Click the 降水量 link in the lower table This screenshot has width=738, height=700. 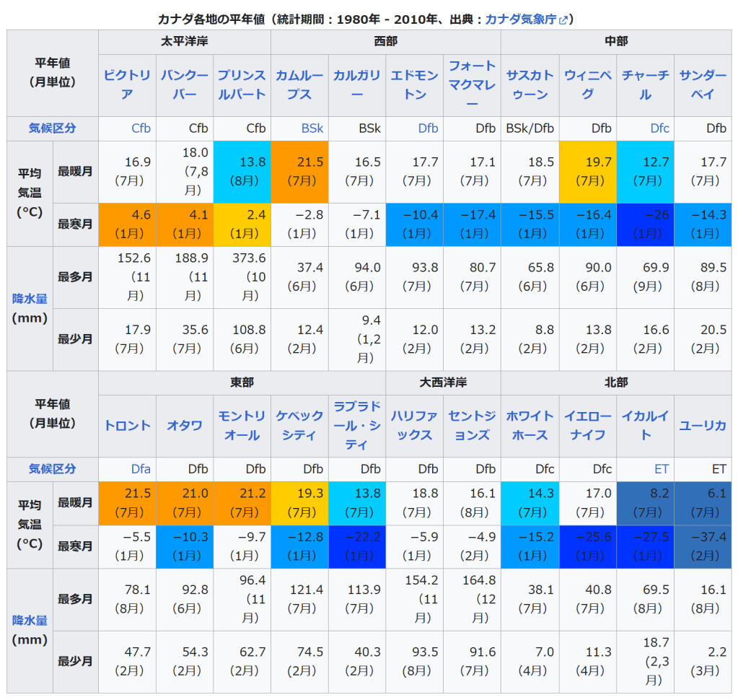pyautogui.click(x=30, y=620)
